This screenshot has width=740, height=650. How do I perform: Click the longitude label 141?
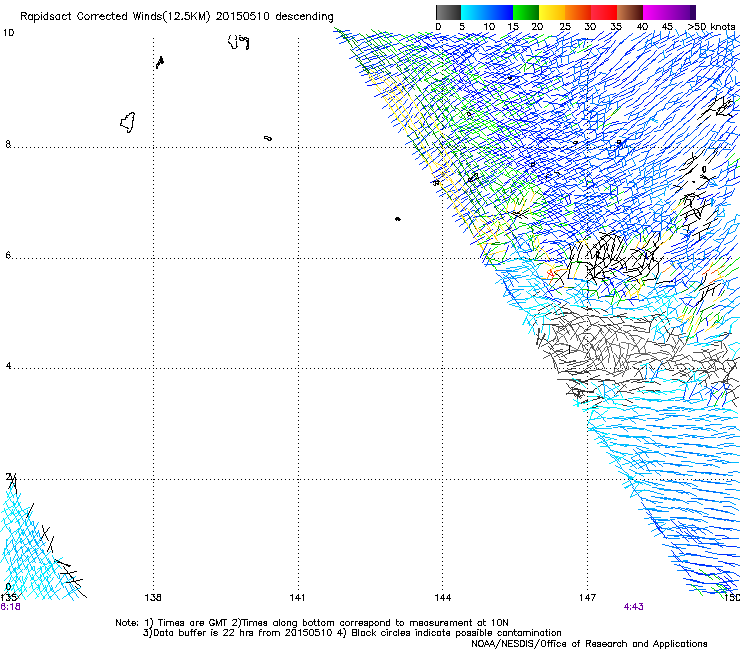coord(297,597)
